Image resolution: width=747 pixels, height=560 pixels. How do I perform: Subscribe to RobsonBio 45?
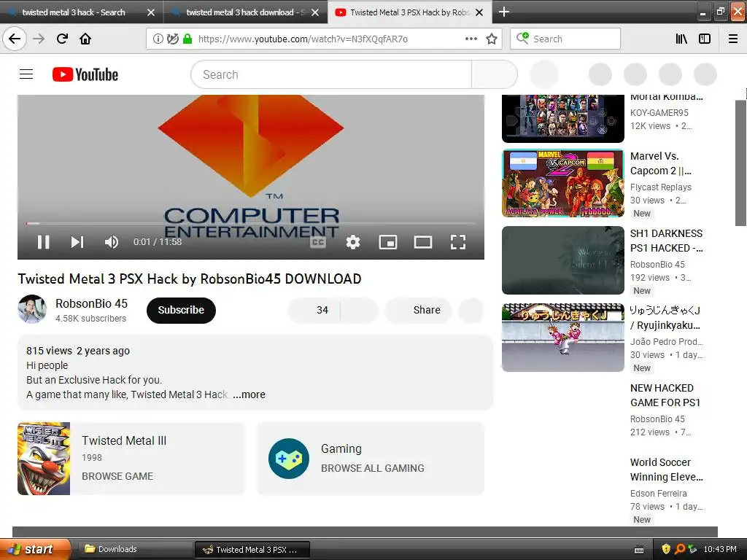181,310
